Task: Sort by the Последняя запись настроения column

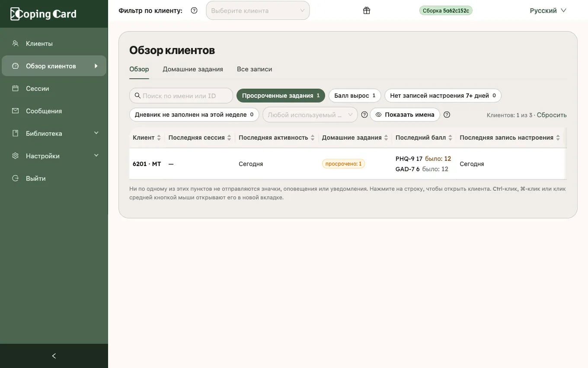Action: pos(510,138)
